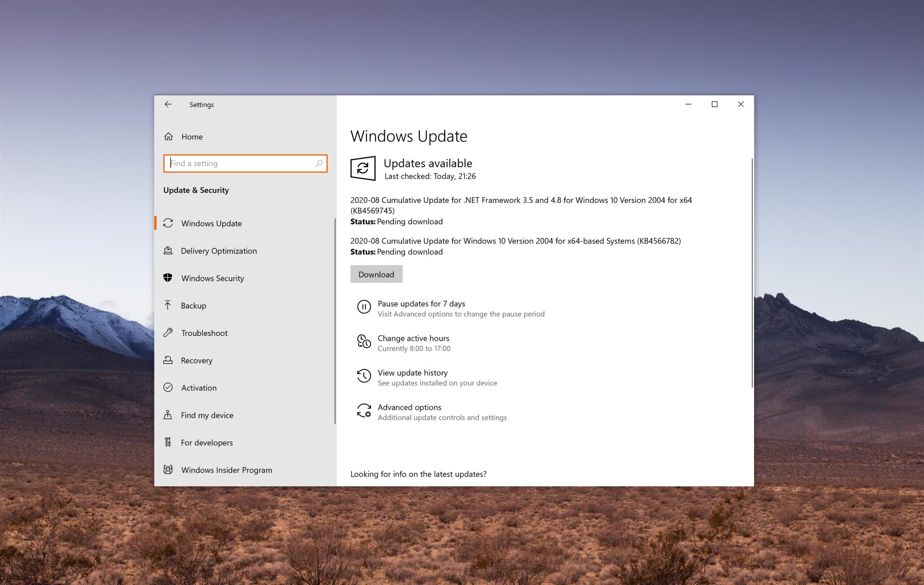This screenshot has width=924, height=585.
Task: Click the back arrow icon in Settings
Action: pos(168,104)
